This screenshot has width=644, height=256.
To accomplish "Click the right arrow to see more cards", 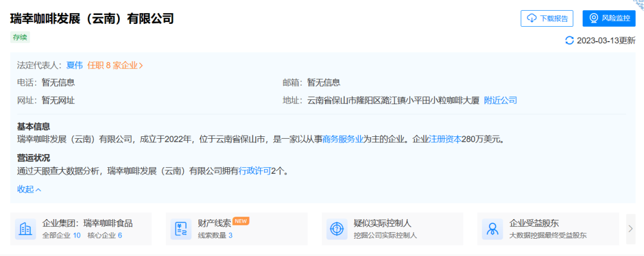I will tap(630, 229).
